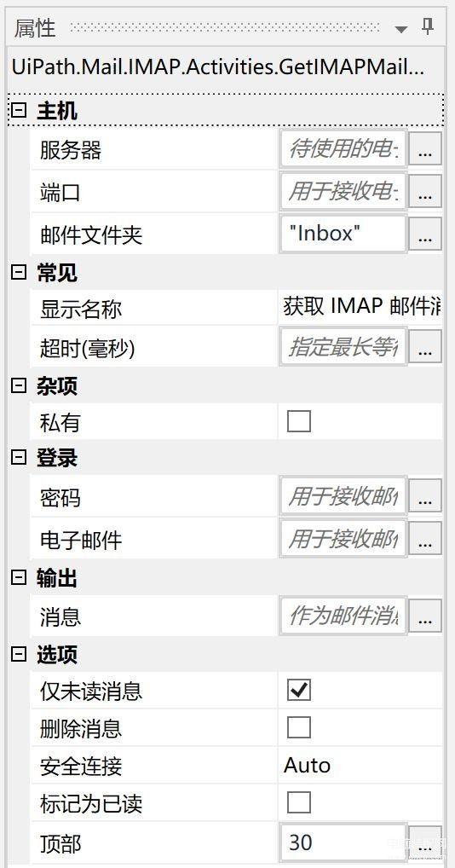Screen dimensions: 455x868
Task: Enable the 删除消息 checkbox
Action: pyautogui.click(x=299, y=727)
